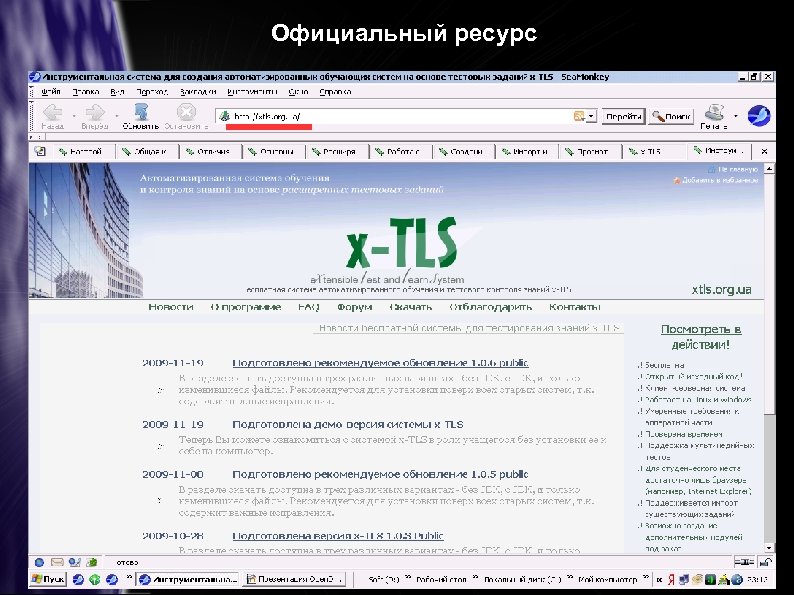This screenshot has width=794, height=595.
Task: Switch to the Работа с tab
Action: tap(401, 151)
